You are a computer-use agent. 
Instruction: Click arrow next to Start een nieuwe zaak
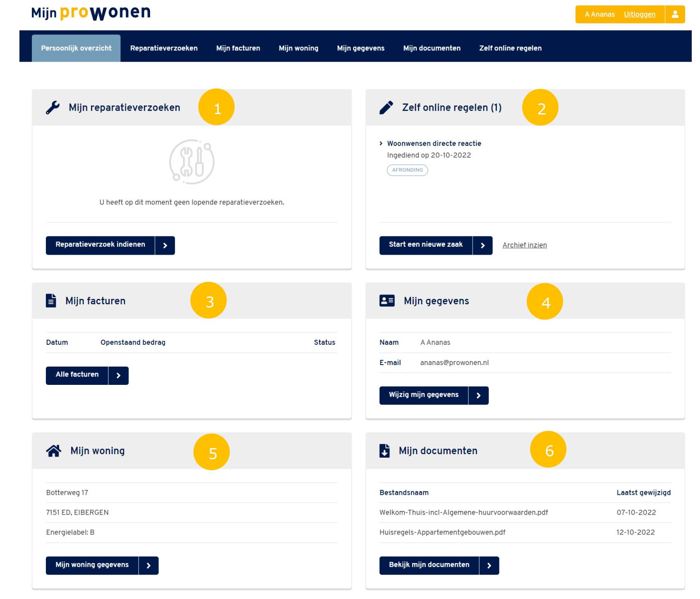point(483,246)
